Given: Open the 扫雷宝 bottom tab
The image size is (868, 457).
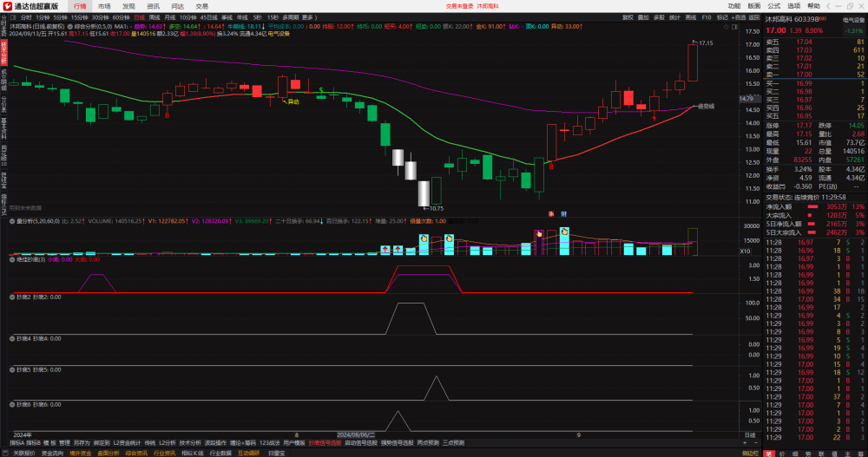Looking at the screenshot, I should [276, 454].
